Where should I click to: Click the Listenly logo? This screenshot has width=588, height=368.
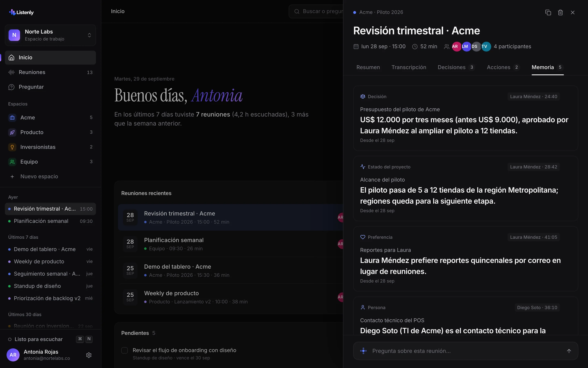coord(21,12)
